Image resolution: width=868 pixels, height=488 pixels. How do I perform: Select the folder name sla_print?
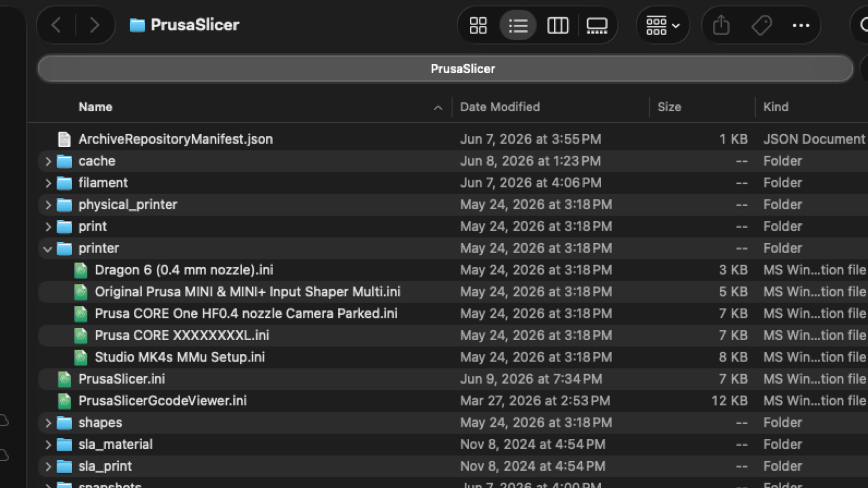pyautogui.click(x=105, y=466)
